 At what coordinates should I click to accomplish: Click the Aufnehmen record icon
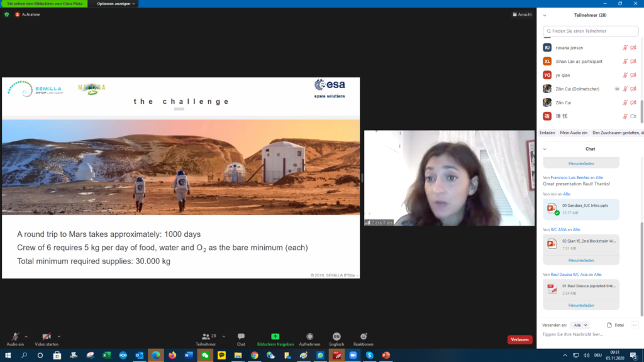[x=309, y=337]
